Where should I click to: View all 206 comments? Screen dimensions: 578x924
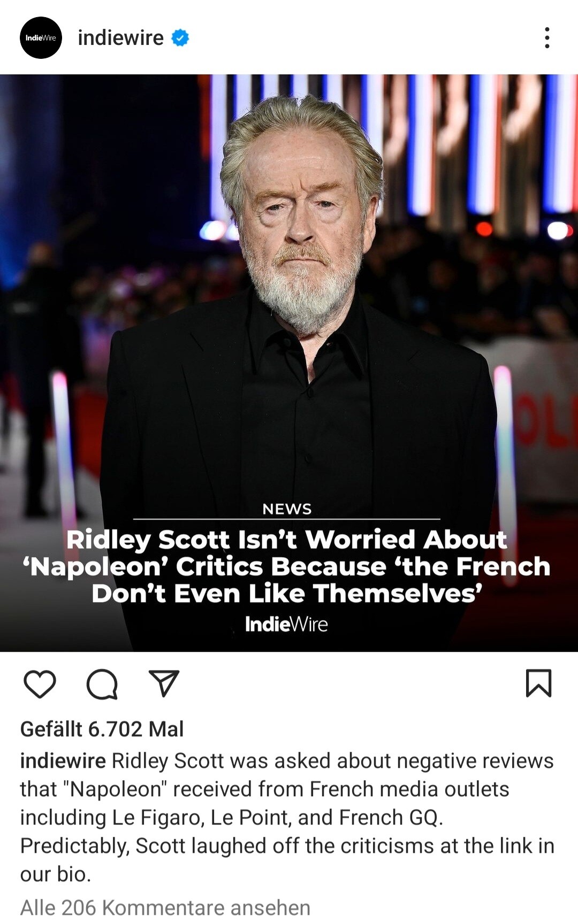pyautogui.click(x=165, y=908)
